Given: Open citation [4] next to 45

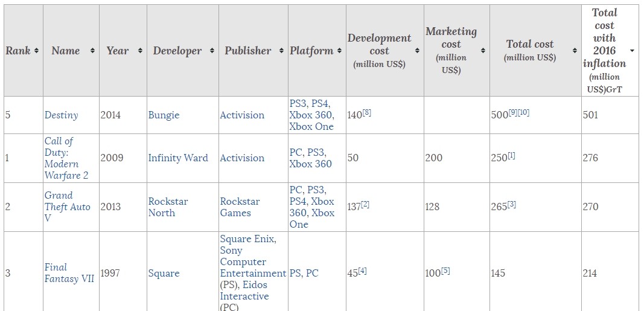Looking at the screenshot, I should (x=362, y=271).
